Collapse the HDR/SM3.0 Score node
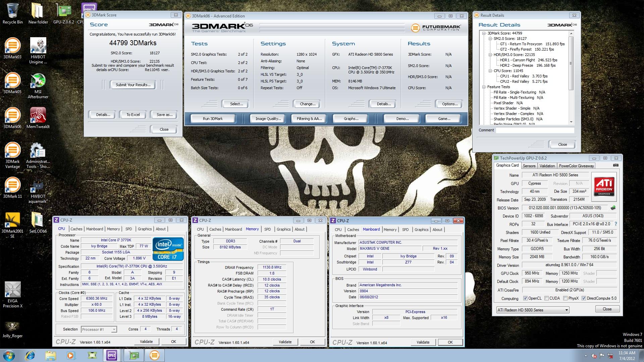The width and height of the screenshot is (644, 362). click(x=490, y=55)
